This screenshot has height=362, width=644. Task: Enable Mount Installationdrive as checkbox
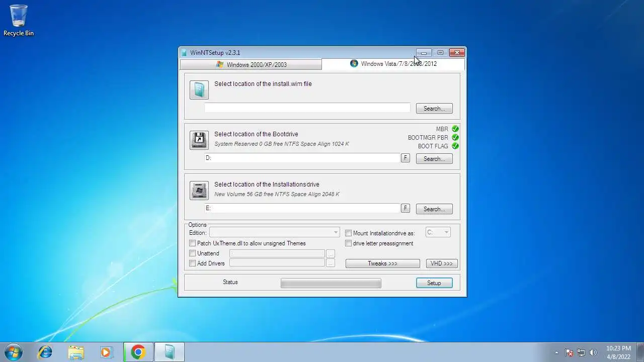[348, 233]
